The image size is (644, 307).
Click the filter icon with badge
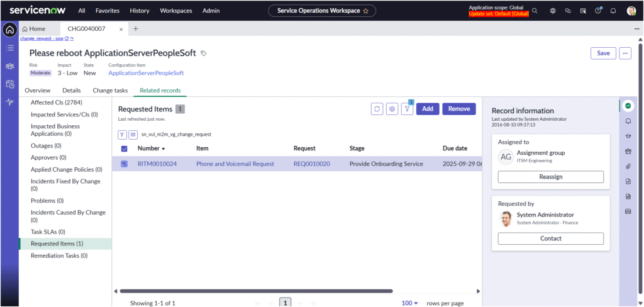click(x=407, y=109)
